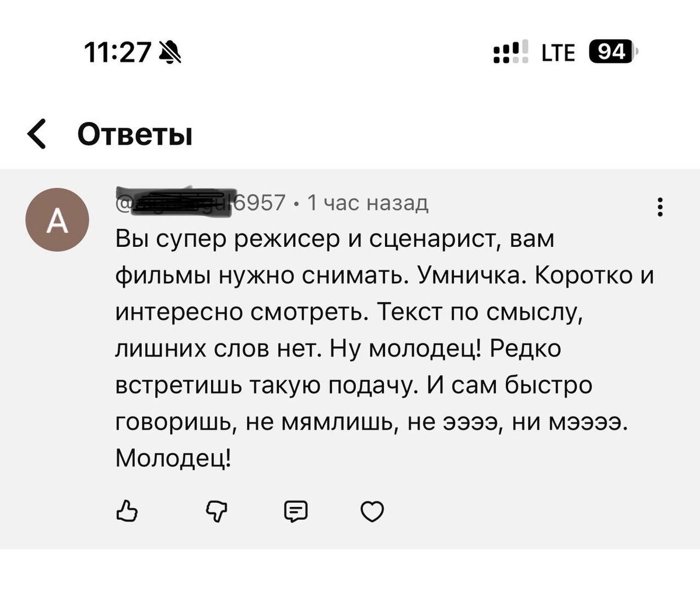
Task: Tap the final word 'Молодец!' in the comment
Action: click(173, 457)
